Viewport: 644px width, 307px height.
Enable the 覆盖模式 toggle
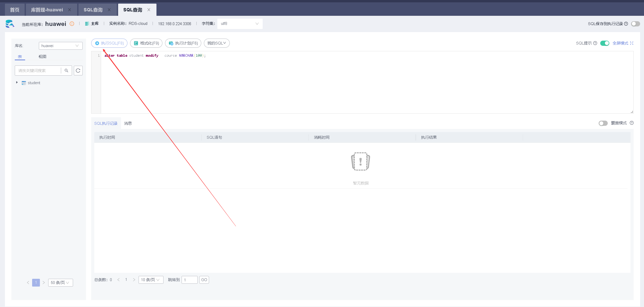[x=603, y=123]
